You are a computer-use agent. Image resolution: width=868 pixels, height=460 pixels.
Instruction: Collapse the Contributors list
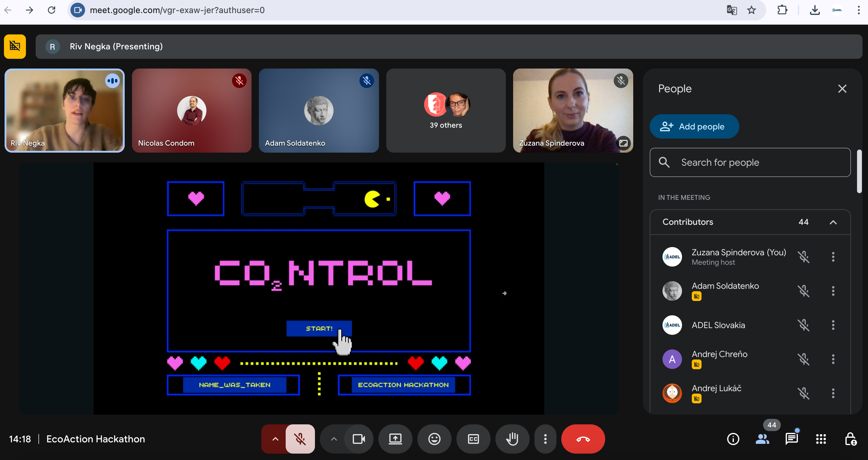[833, 222]
